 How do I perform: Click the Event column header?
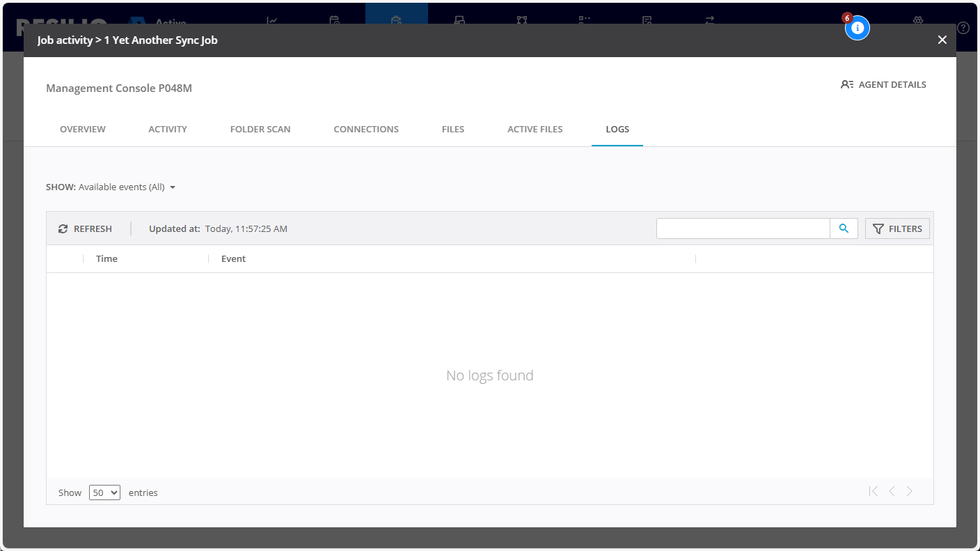233,258
